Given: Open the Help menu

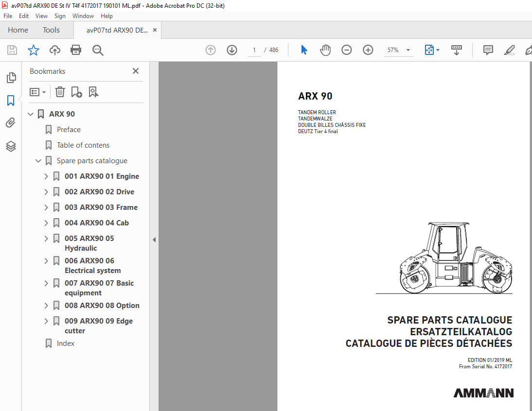Looking at the screenshot, I should click(106, 16).
